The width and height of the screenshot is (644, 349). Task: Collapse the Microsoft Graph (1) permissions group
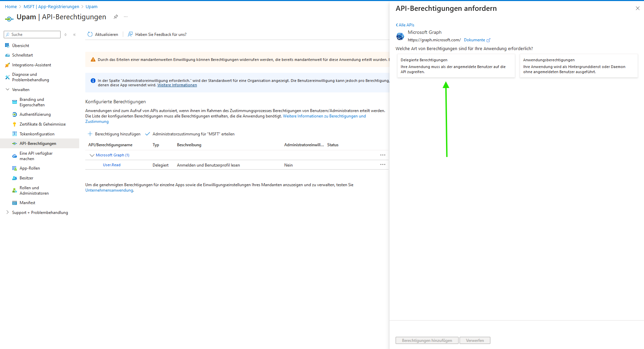(92, 155)
